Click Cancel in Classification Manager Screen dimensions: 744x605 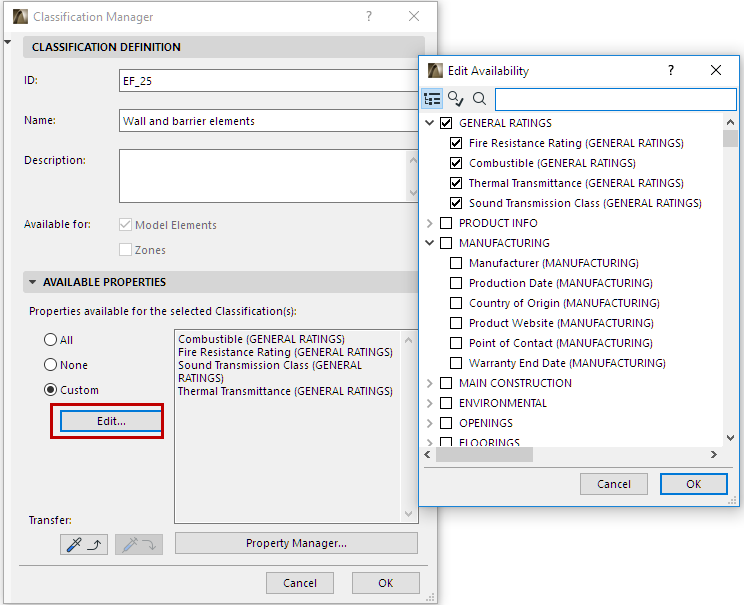299,583
